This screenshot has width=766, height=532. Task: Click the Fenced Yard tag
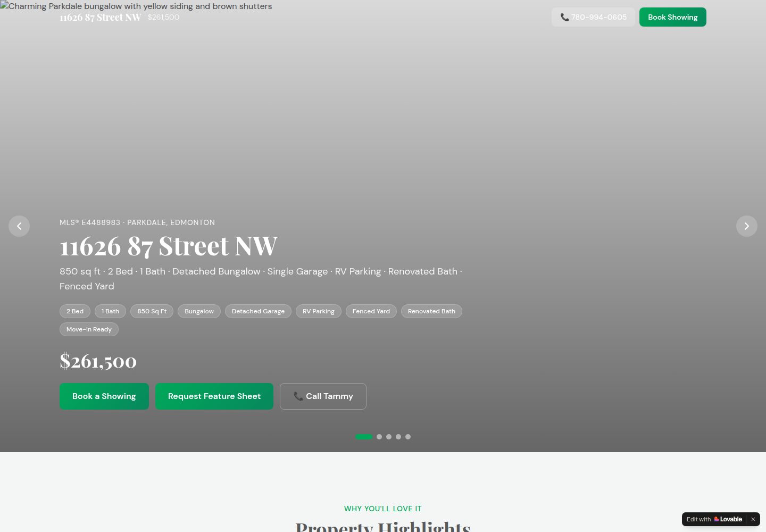pos(371,311)
